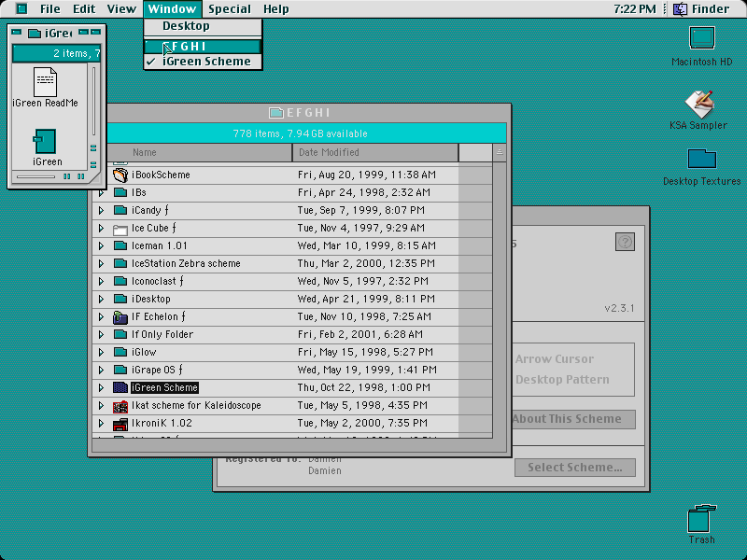Click the help question-mark button in Kaleidoscope

625,242
